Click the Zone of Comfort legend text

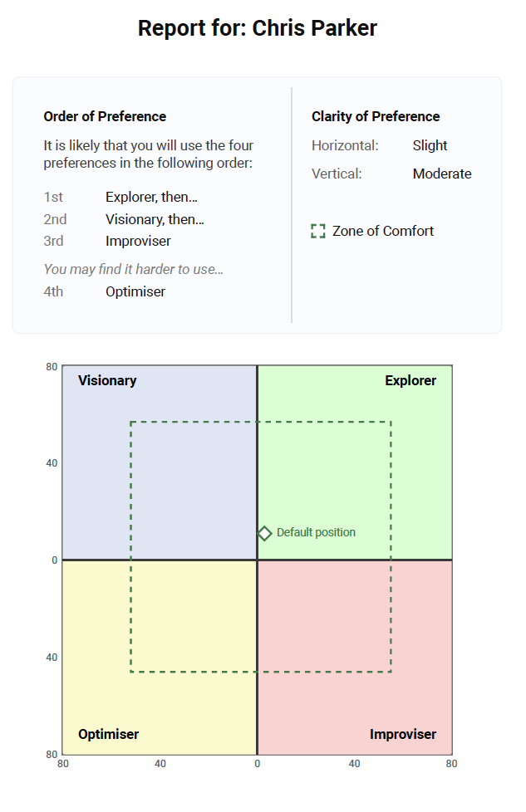pyautogui.click(x=383, y=231)
